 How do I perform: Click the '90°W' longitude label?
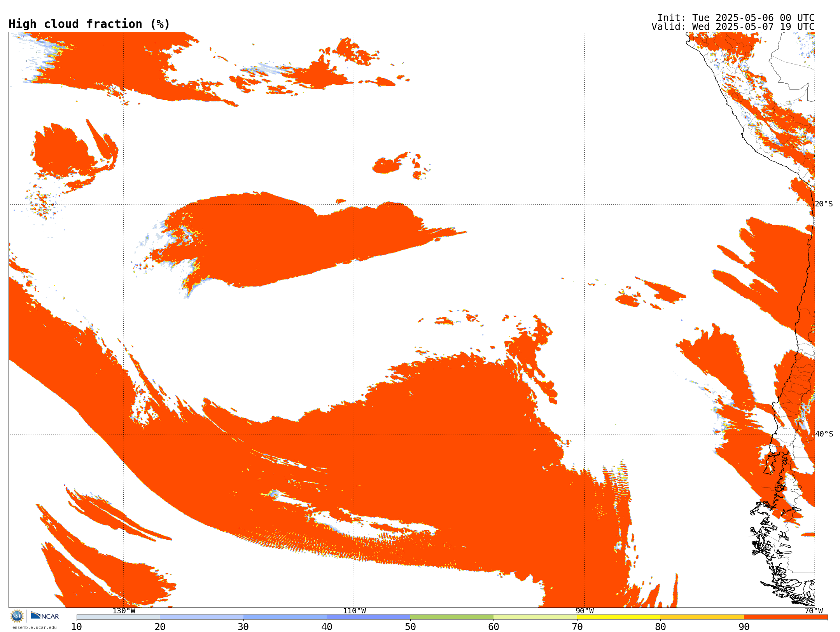[584, 611]
